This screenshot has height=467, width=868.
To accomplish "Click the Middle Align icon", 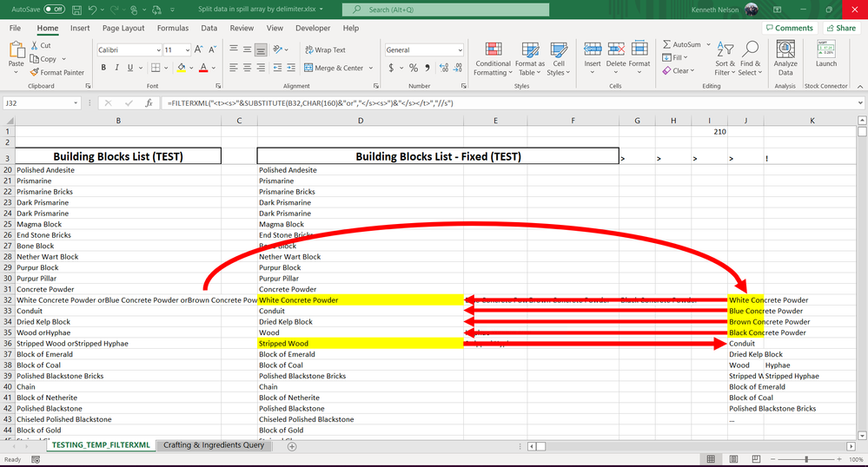I will (x=247, y=49).
